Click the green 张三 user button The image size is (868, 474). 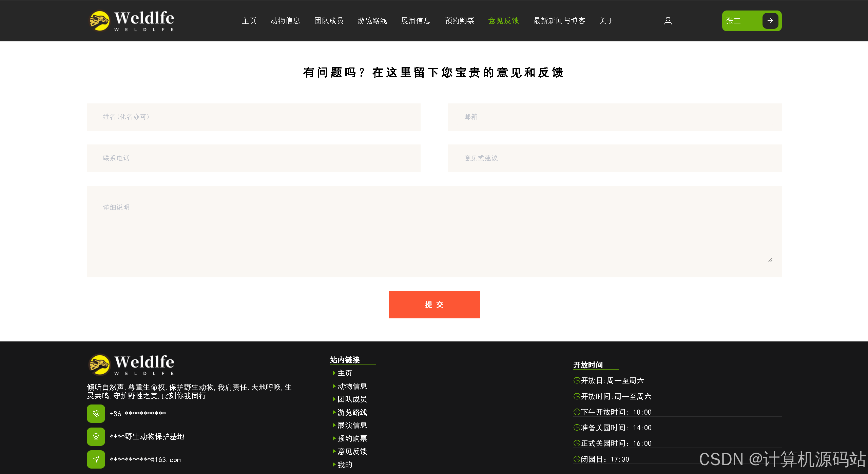tap(752, 21)
